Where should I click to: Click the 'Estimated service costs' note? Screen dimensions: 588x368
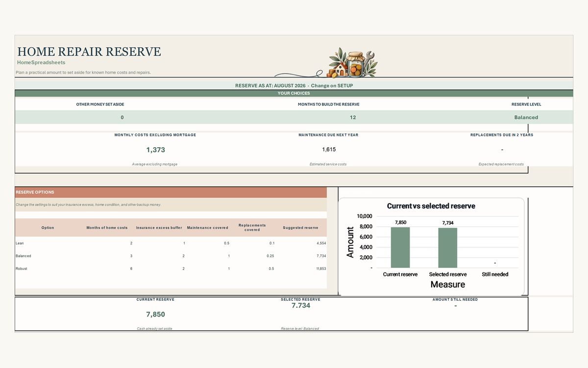pos(328,164)
